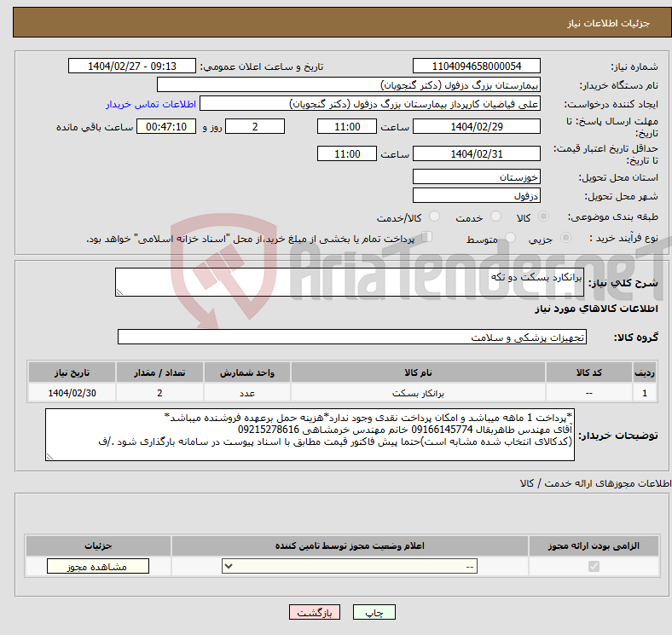
Task: Select the کالا/خدمت radio button
Action: click(x=435, y=216)
